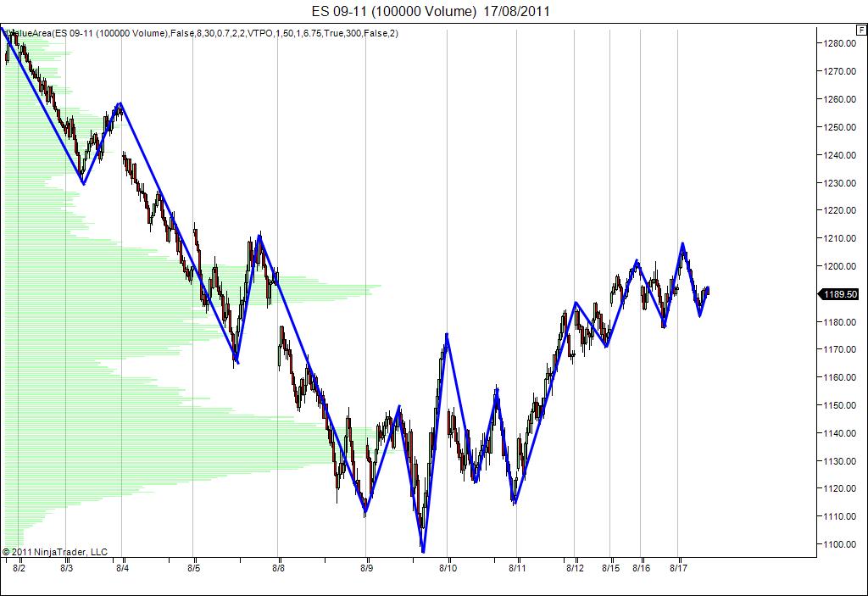Viewport: 868px width, 596px height.
Task: Click the 1160.00 price axis label
Action: (841, 378)
